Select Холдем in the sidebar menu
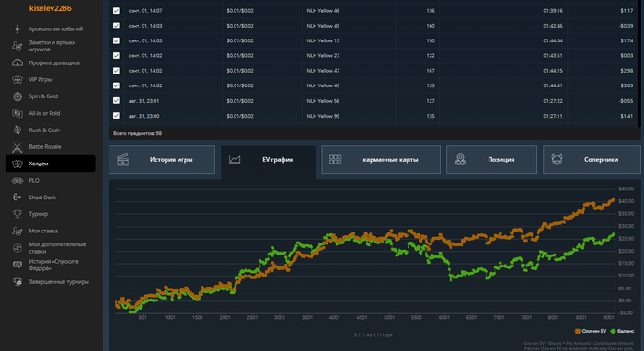Viewport: 644px width, 351px height. click(51, 164)
